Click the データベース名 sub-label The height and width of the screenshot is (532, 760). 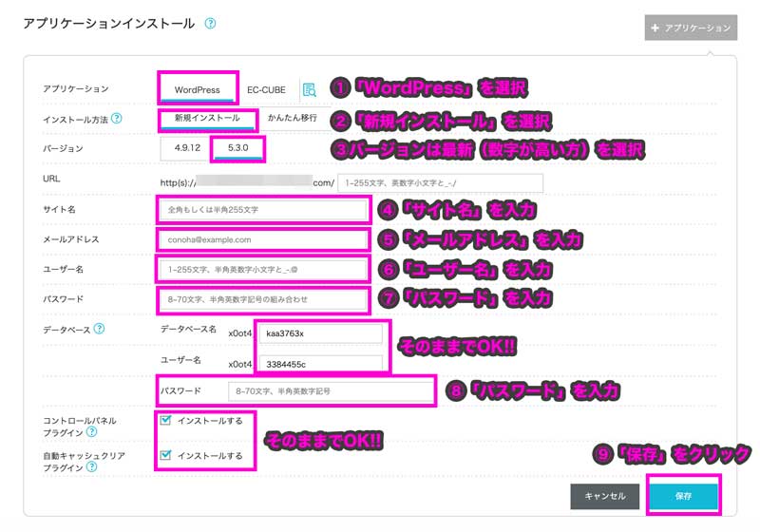(188, 329)
